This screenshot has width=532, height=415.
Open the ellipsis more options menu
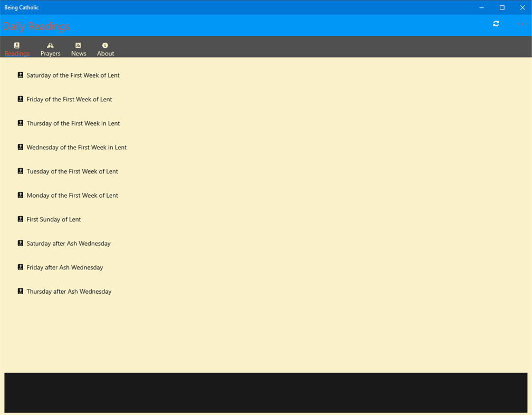(521, 24)
